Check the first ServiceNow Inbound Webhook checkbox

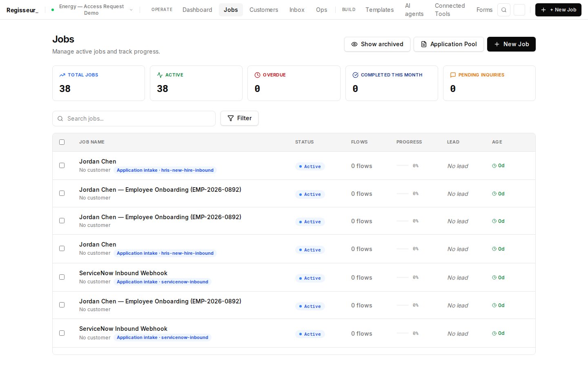(62, 277)
